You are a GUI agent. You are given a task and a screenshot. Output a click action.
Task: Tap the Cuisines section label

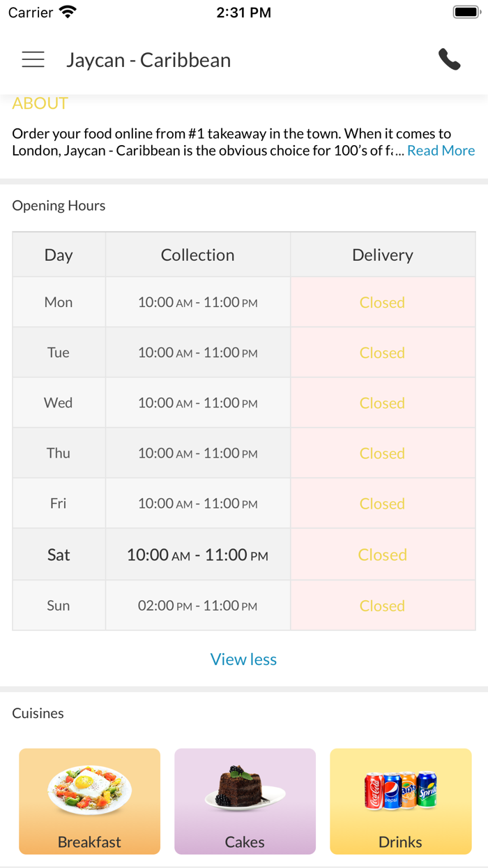[x=38, y=713]
